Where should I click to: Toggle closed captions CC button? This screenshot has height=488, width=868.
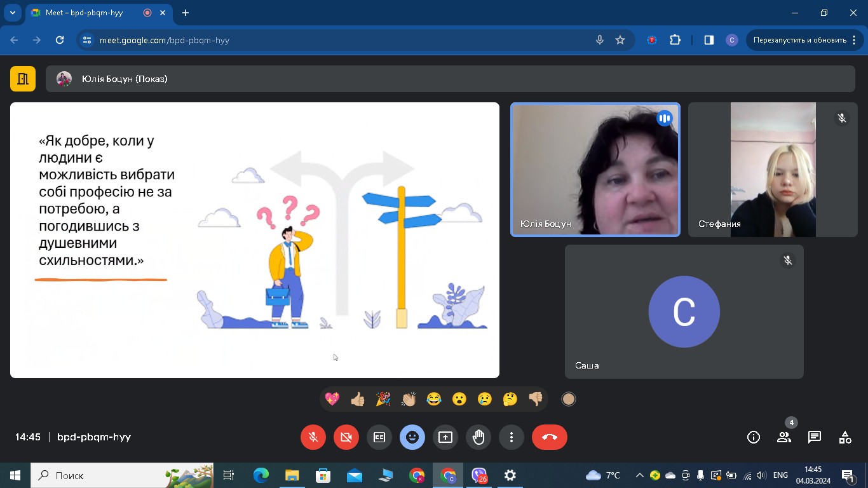379,437
